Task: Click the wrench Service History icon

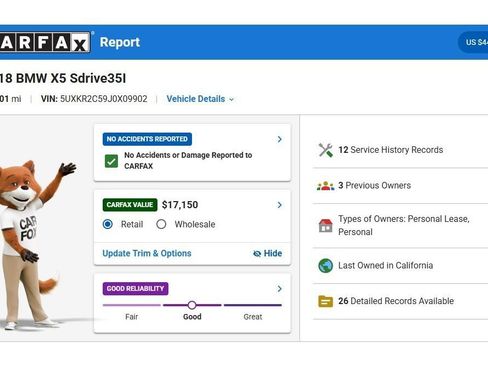Action: (325, 150)
